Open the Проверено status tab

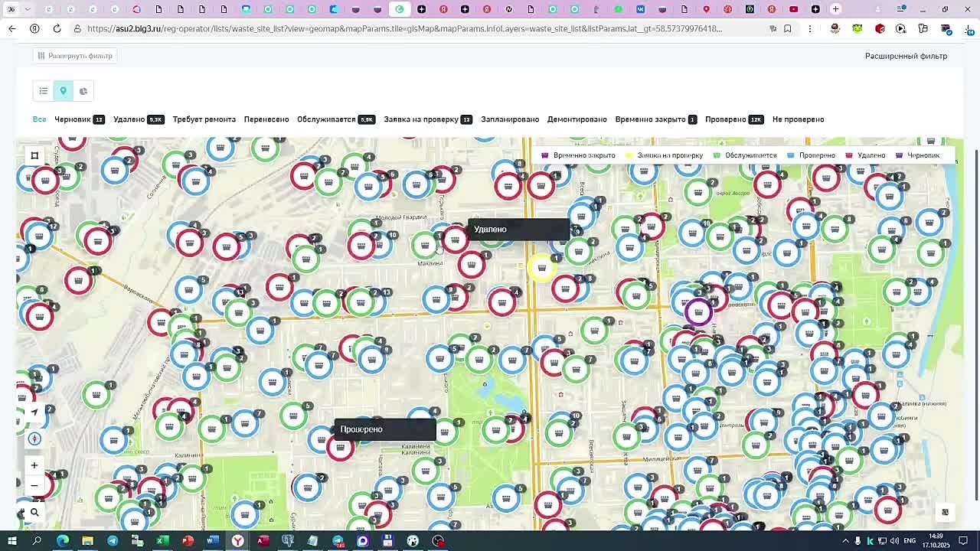tap(725, 119)
